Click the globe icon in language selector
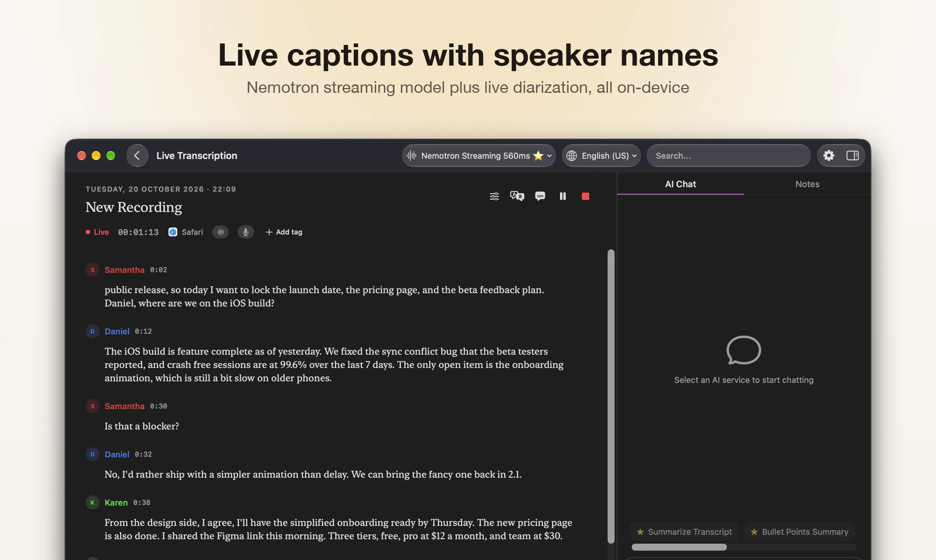Viewport: 936px width, 560px height. (572, 155)
